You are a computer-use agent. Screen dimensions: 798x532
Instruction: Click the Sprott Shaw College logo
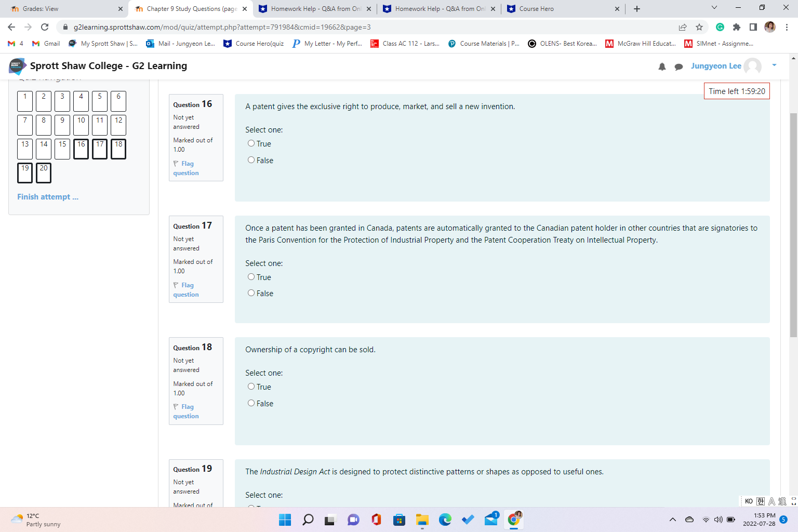(x=18, y=66)
